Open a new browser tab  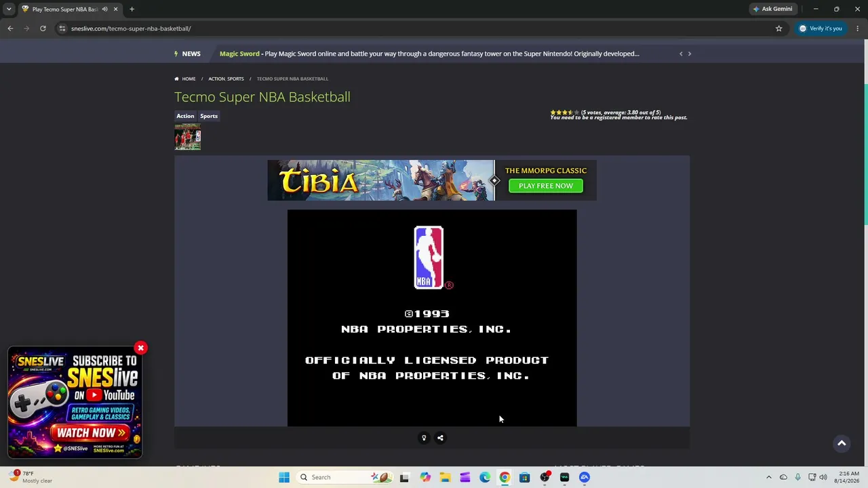point(132,9)
